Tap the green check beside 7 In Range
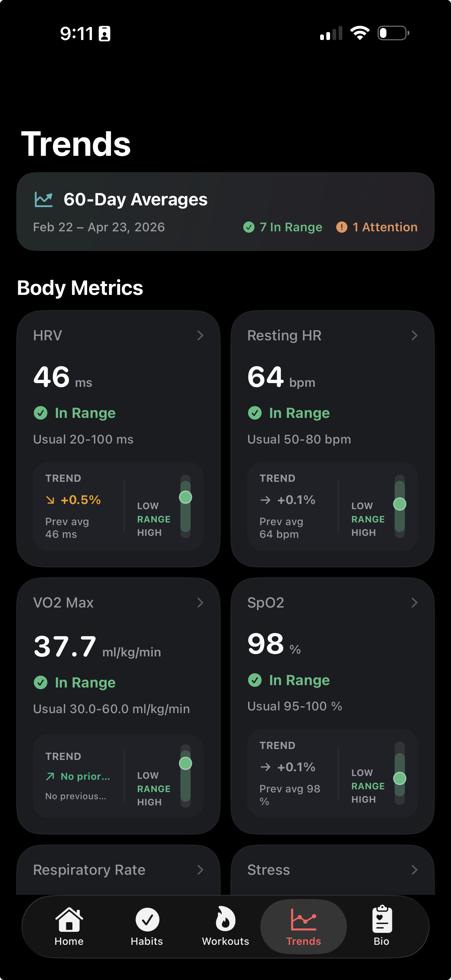Screen dimensions: 451x980 click(249, 227)
